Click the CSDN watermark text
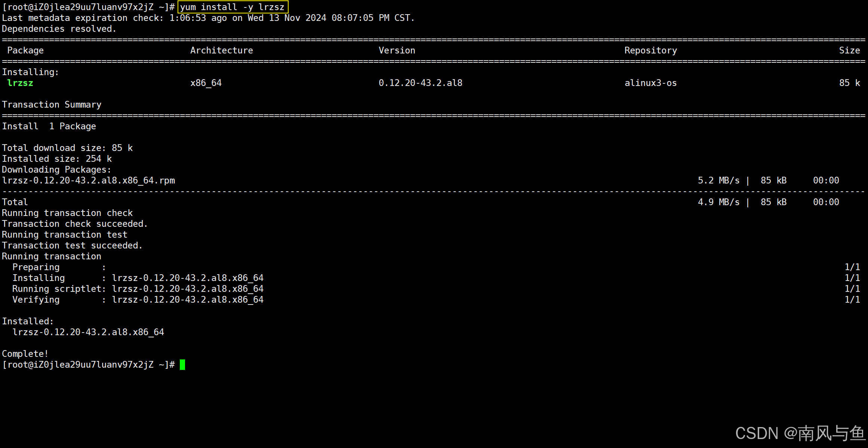Viewport: 868px width, 448px height. point(799,433)
